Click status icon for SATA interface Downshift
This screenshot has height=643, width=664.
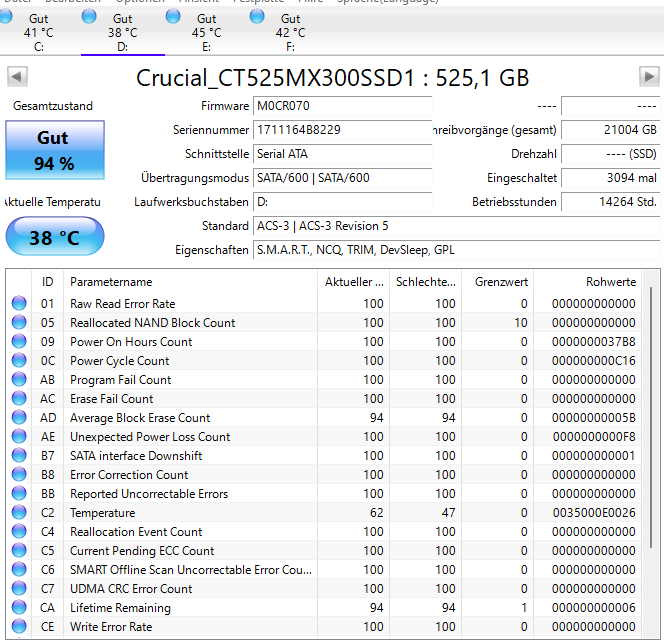(19, 455)
